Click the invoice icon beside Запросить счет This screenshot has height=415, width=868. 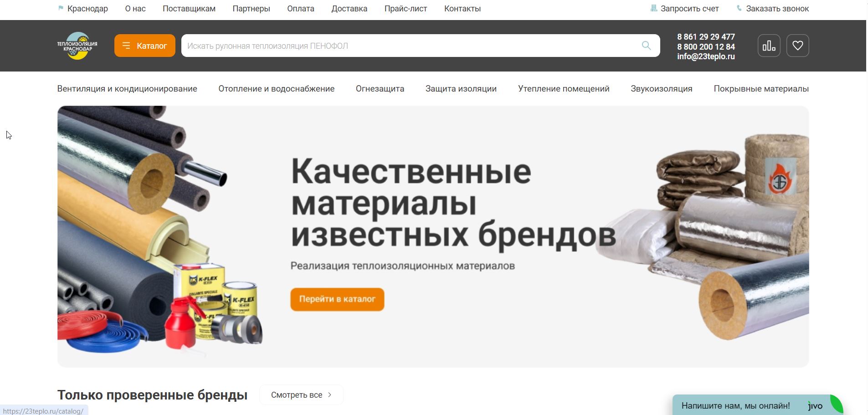click(654, 8)
